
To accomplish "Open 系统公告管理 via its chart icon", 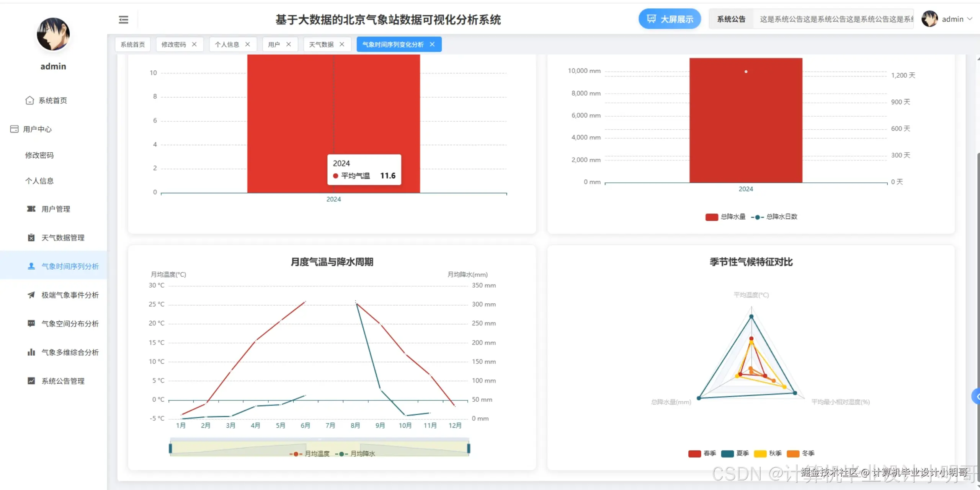I will [x=31, y=381].
